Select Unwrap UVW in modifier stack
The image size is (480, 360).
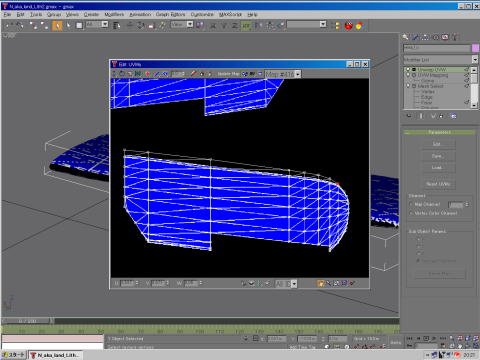coord(432,69)
